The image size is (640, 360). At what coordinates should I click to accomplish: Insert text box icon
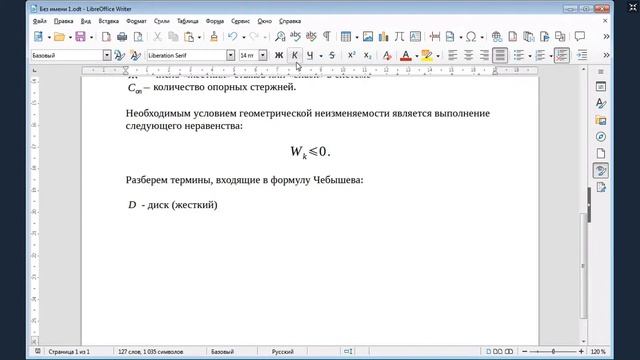415,37
